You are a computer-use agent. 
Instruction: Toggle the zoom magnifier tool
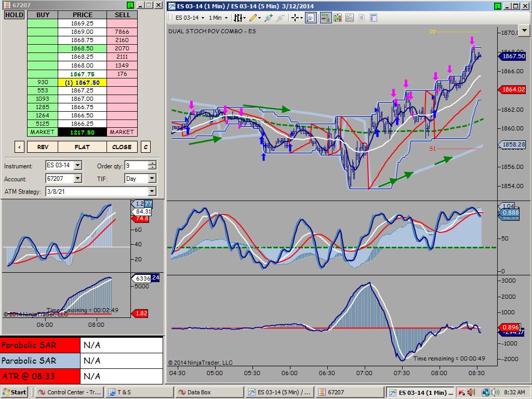pos(311,18)
